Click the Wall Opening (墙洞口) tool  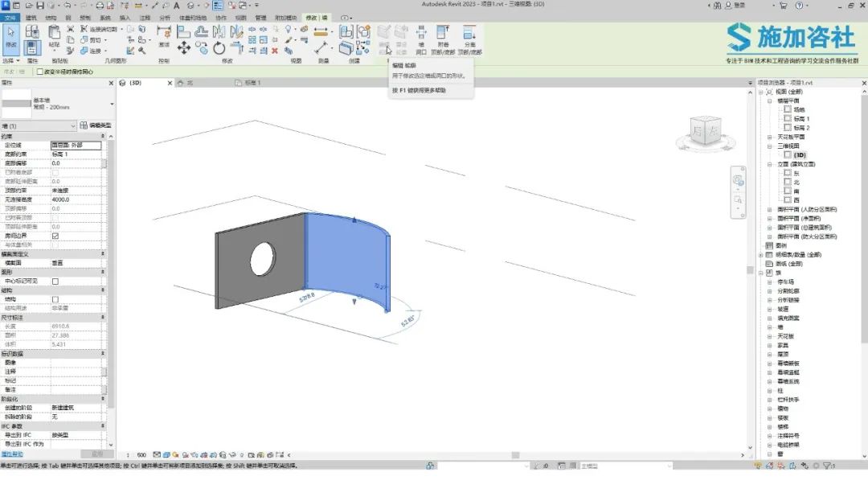[x=421, y=40]
